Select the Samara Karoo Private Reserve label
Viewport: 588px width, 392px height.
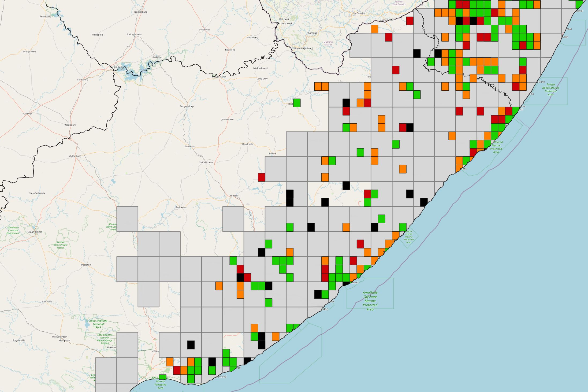(61, 245)
